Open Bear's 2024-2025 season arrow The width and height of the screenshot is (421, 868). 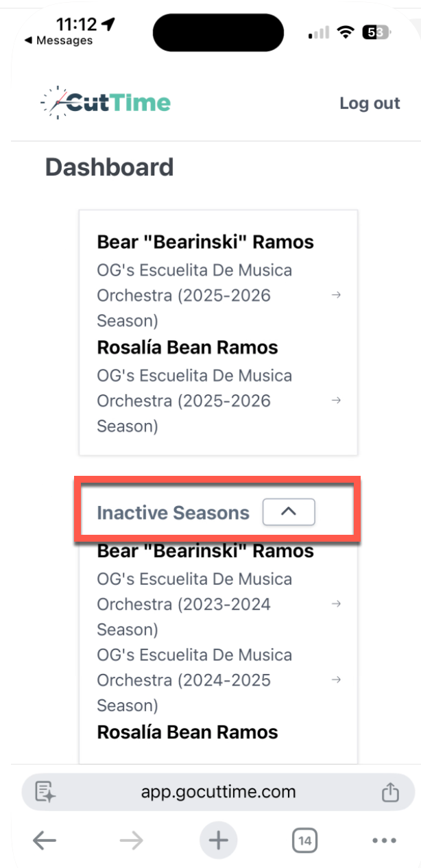pos(336,680)
